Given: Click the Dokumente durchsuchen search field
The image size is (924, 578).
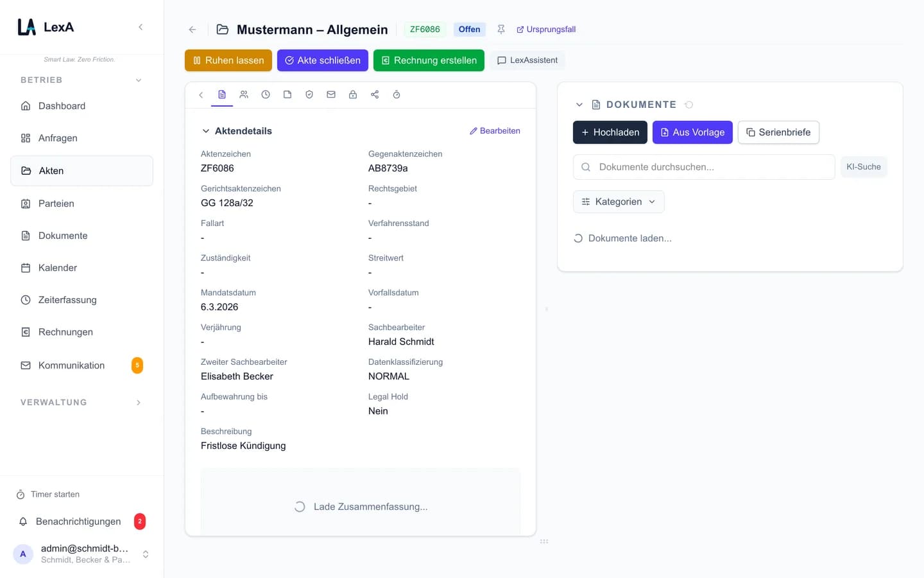Looking at the screenshot, I should (704, 167).
